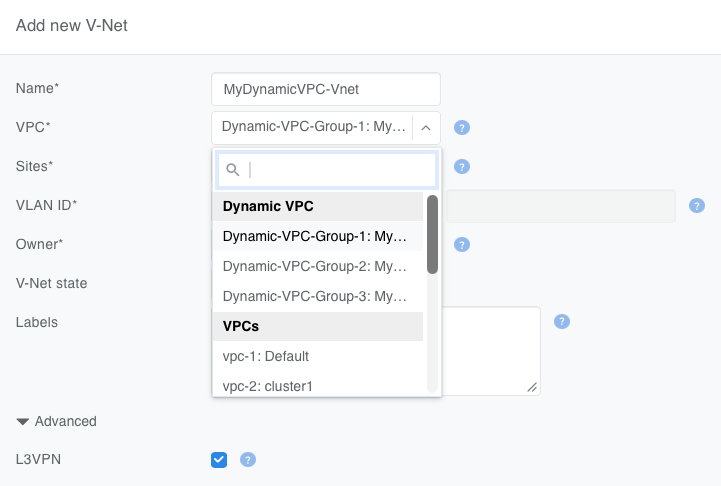Viewport: 721px width, 486px height.
Task: Click the VLAN ID* label
Action: pyautogui.click(x=46, y=205)
